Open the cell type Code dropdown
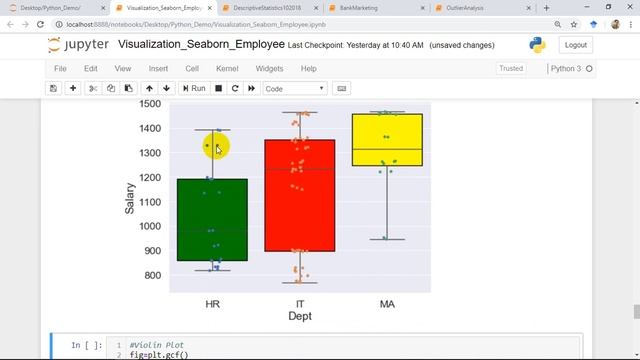The height and width of the screenshot is (360, 640). pos(295,89)
